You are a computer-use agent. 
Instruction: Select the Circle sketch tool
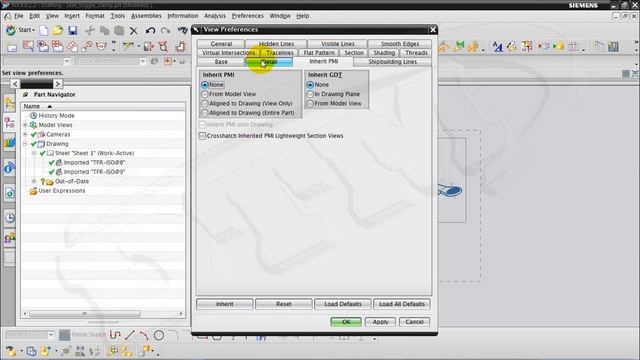coord(159,335)
